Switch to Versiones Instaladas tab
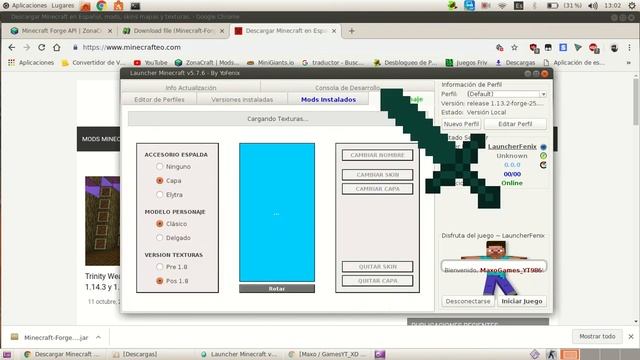640x360 pixels. tap(242, 100)
